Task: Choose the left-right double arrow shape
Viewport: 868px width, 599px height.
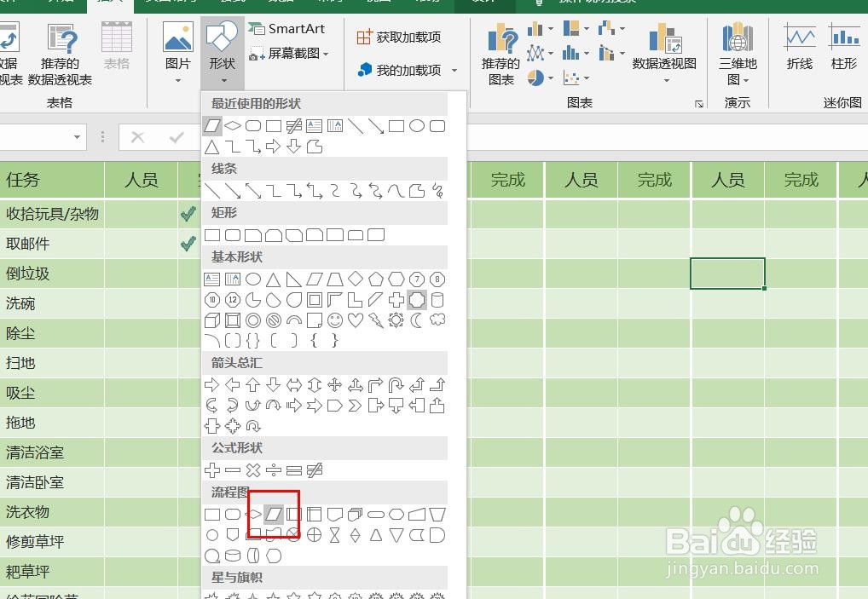Action: 294,385
